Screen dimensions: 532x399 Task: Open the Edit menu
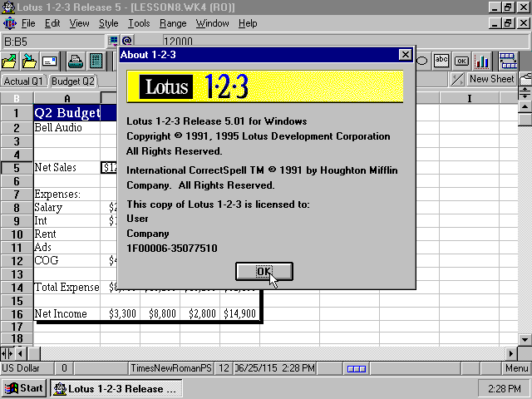pos(52,23)
